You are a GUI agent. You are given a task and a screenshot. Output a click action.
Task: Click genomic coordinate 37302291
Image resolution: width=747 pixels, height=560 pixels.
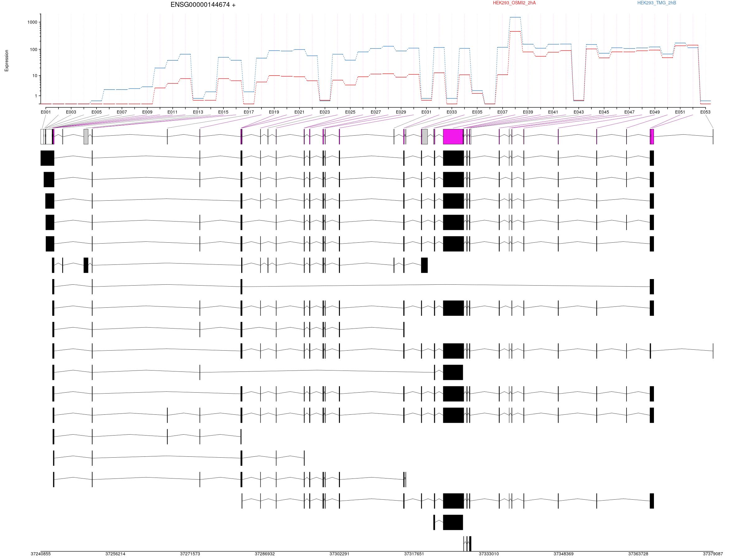(339, 554)
